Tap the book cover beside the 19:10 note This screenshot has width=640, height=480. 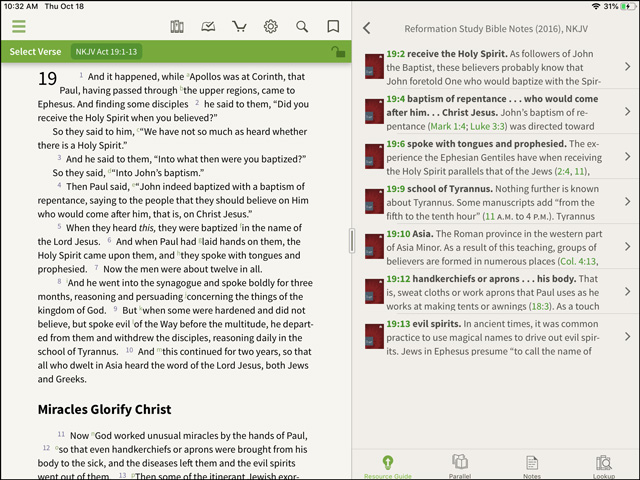pyautogui.click(x=374, y=246)
